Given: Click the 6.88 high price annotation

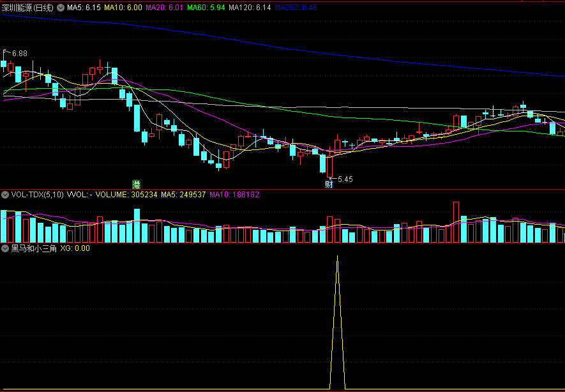Looking at the screenshot, I should coord(19,54).
